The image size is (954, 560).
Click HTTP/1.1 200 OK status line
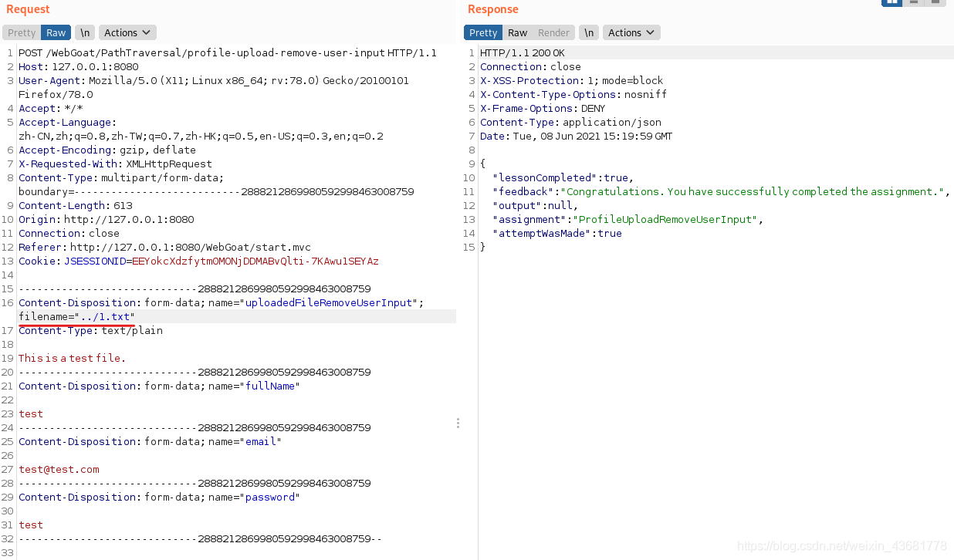pos(523,52)
